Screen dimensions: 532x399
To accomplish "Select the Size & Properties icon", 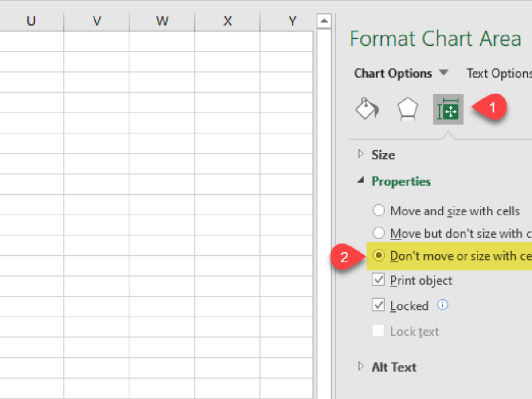I will (x=448, y=109).
